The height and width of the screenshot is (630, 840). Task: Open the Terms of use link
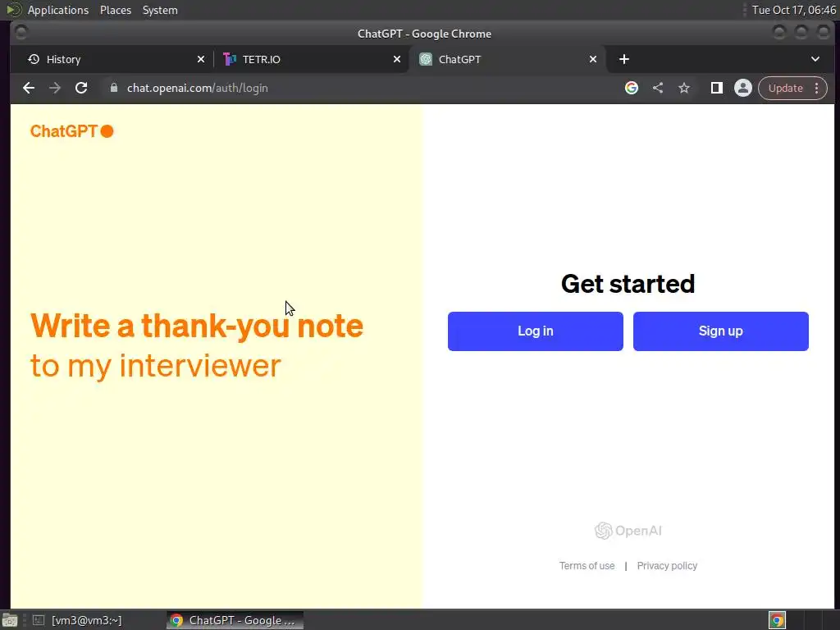click(587, 566)
